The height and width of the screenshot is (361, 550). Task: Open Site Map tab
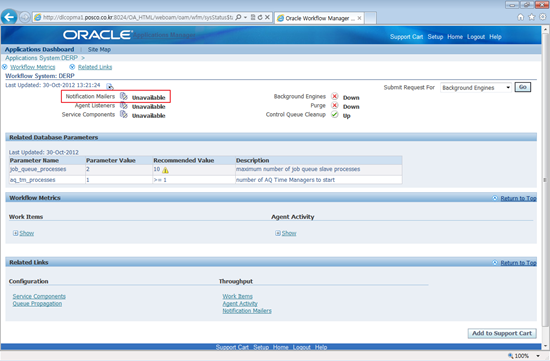[99, 49]
